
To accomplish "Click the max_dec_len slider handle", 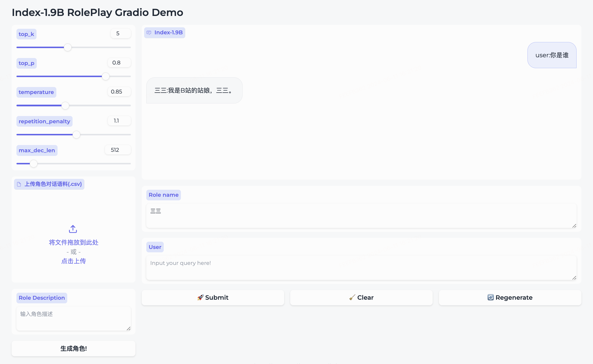I will [x=34, y=164].
